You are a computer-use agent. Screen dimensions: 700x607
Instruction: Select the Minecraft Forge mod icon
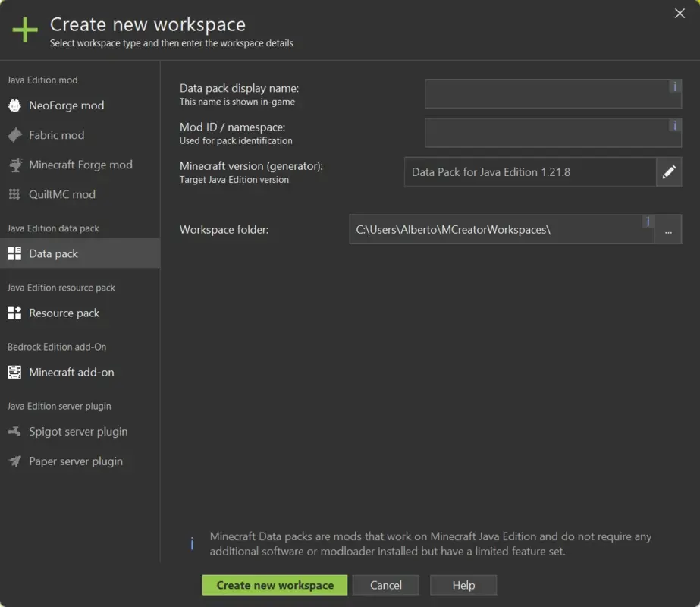14,165
